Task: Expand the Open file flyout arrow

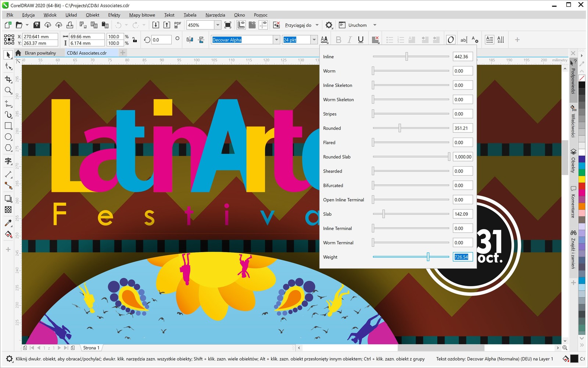Action: click(x=27, y=25)
